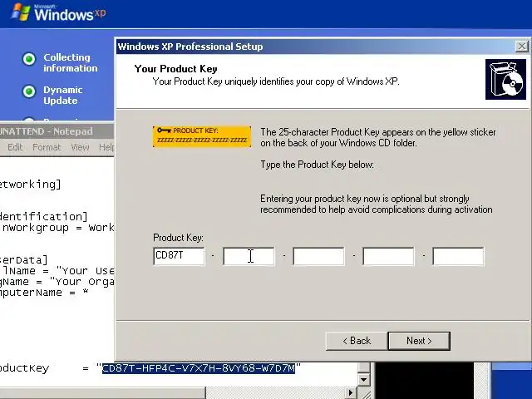532x399 pixels.
Task: Open the Help menu in Notepad
Action: (106, 147)
